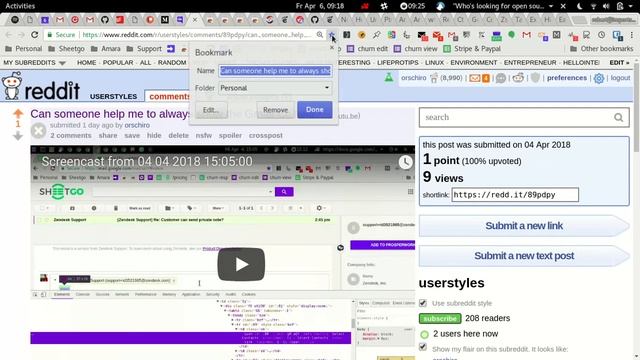Open the chum edit bookmark
This screenshot has width=640, height=360.
(367, 49)
